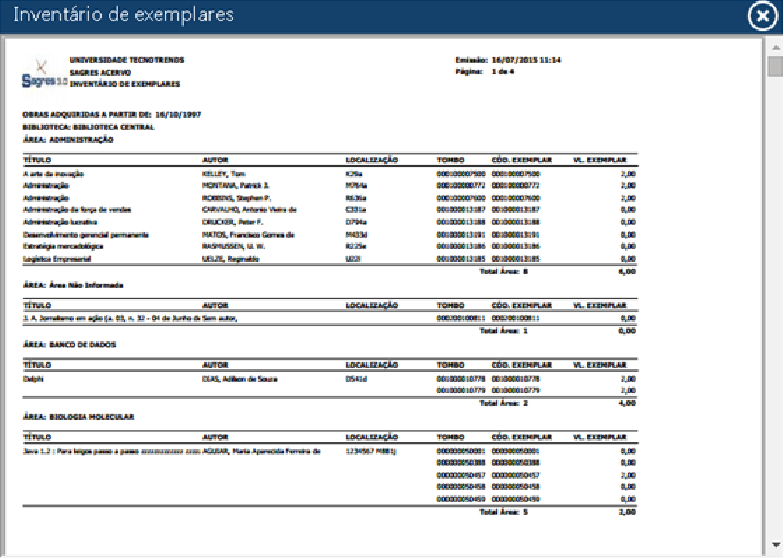Click the 'ÁREA: ADMINISTRAÇÃO' heading
This screenshot has height=560, width=783.
[x=68, y=140]
